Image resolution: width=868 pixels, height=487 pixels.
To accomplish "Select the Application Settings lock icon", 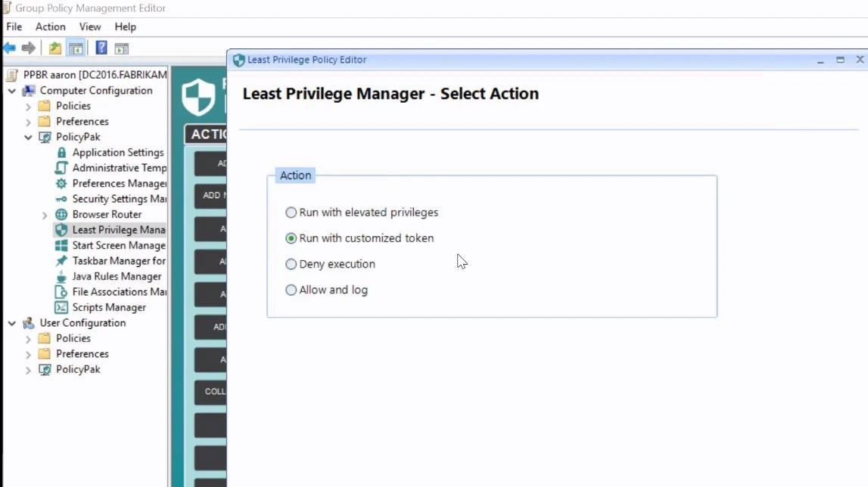I will coord(62,153).
